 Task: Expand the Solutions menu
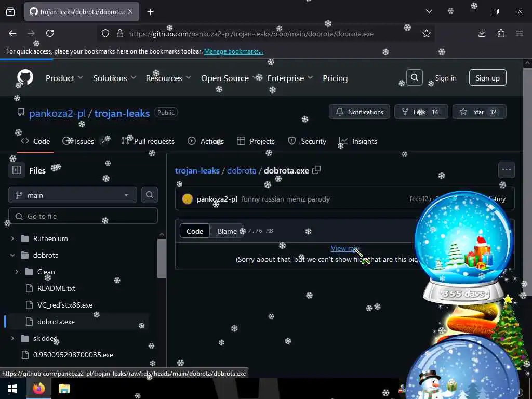pos(114,78)
